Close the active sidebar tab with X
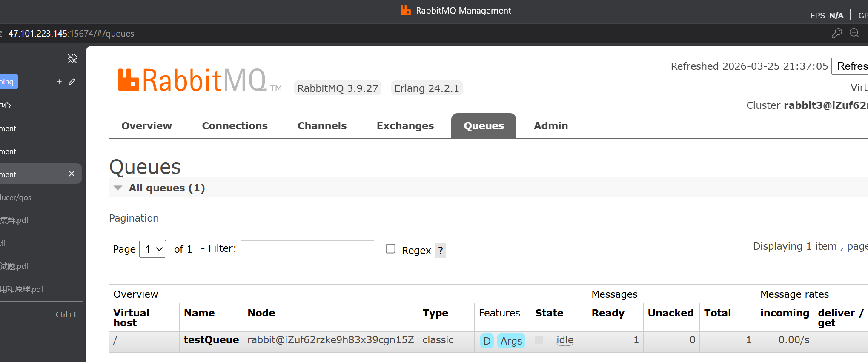868x362 pixels. [x=72, y=174]
